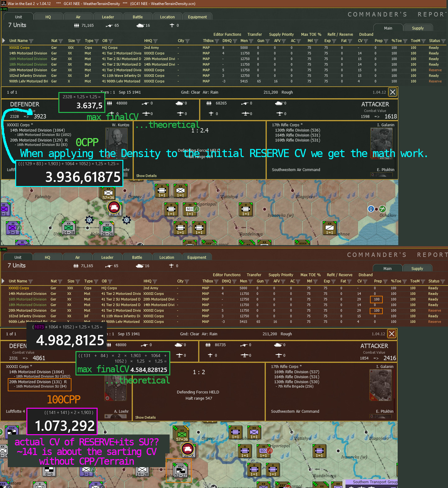Click Luftflotte 4 in lower defender panel
This screenshot has width=448, height=488.
[x=15, y=411]
